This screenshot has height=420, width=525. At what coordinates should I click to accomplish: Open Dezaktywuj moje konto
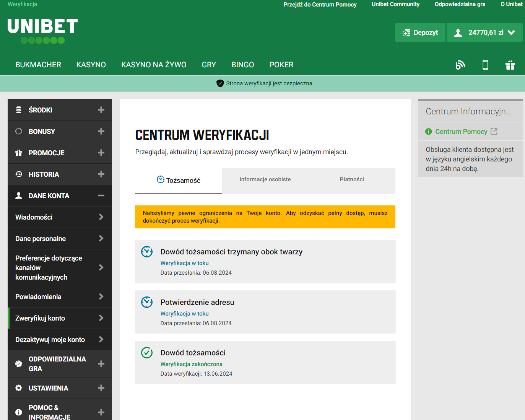(60, 340)
